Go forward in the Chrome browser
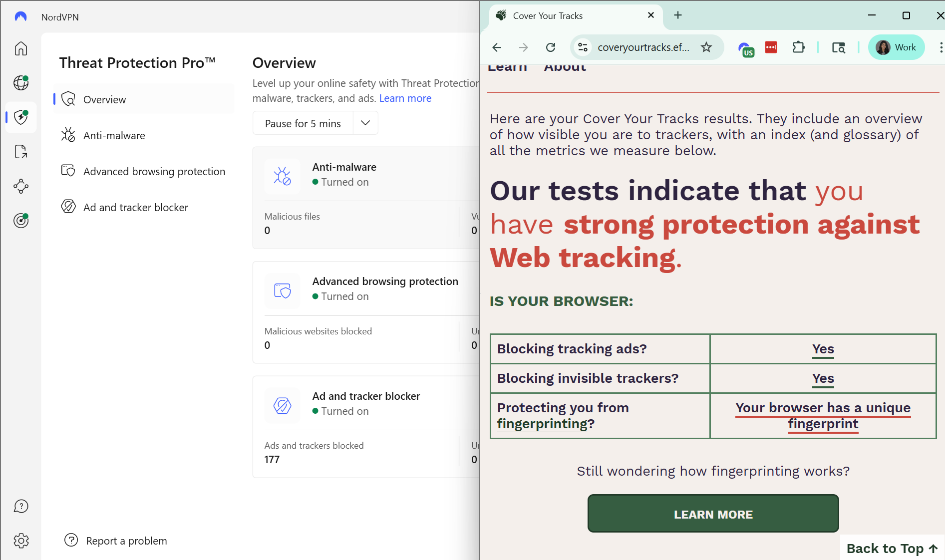 pyautogui.click(x=524, y=47)
